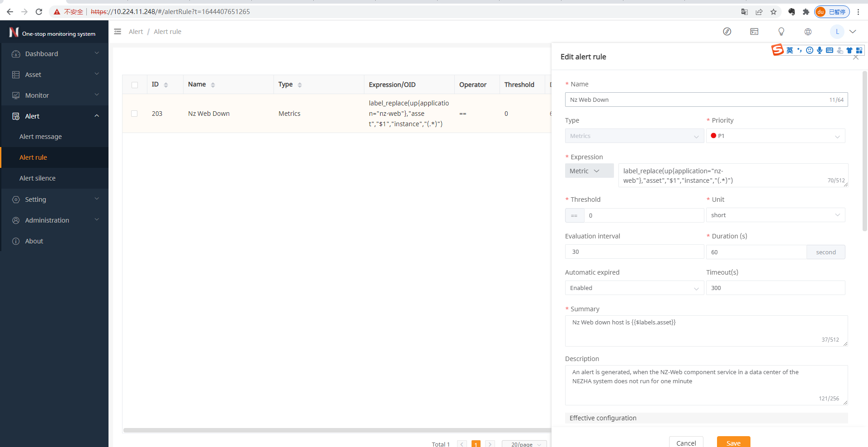
Task: Expand the Metric expression type dropdown
Action: [589, 171]
